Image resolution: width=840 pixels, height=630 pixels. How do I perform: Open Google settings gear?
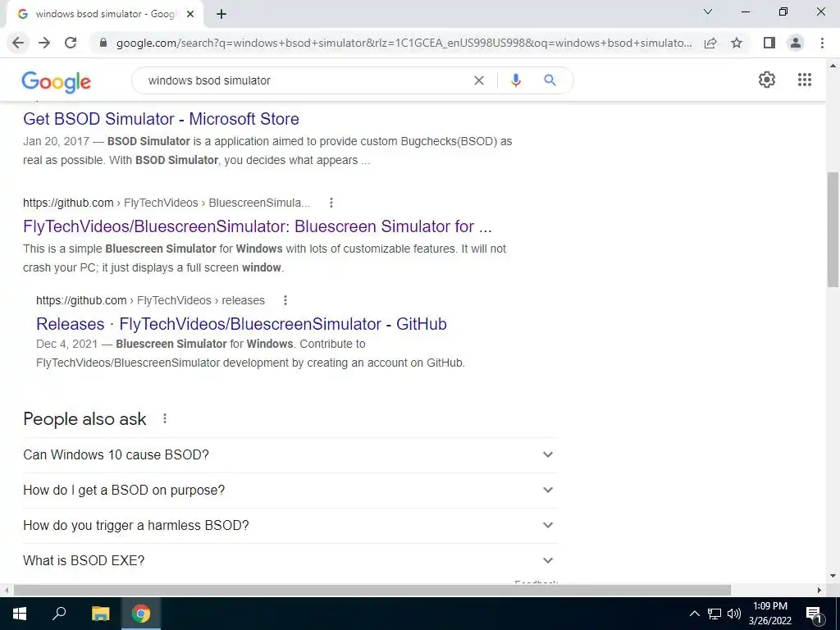[x=767, y=80]
